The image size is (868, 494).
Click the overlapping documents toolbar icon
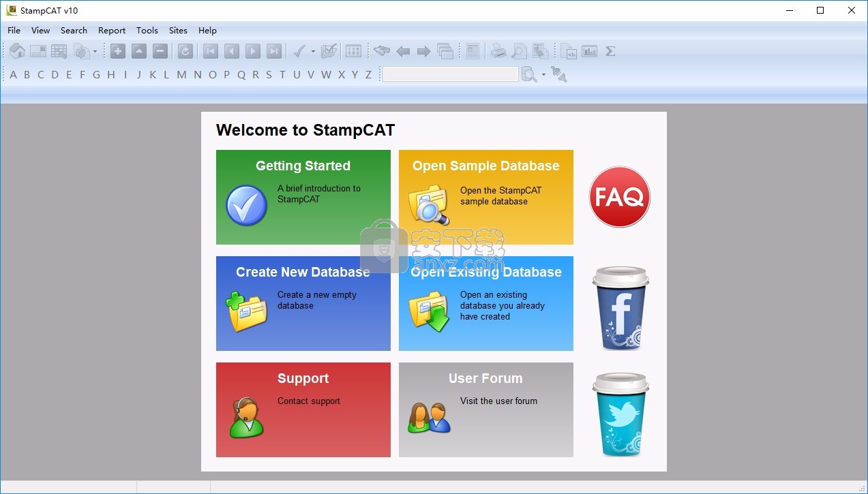tap(541, 51)
